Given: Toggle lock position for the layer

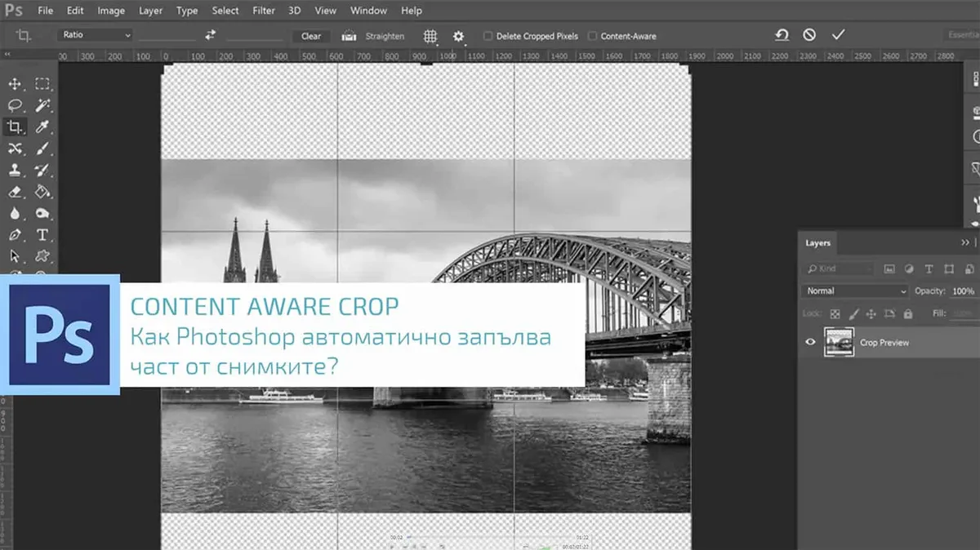Looking at the screenshot, I should point(871,313).
